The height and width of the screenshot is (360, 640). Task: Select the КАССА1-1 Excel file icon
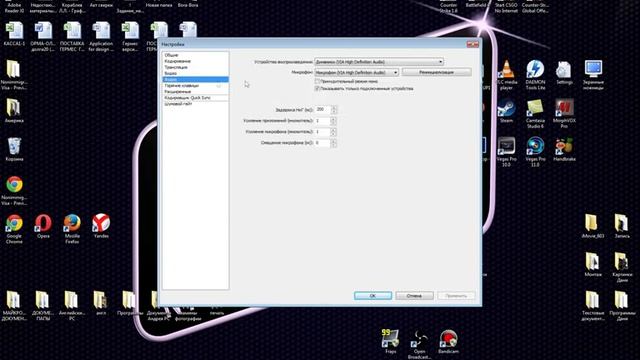pyautogui.click(x=15, y=31)
